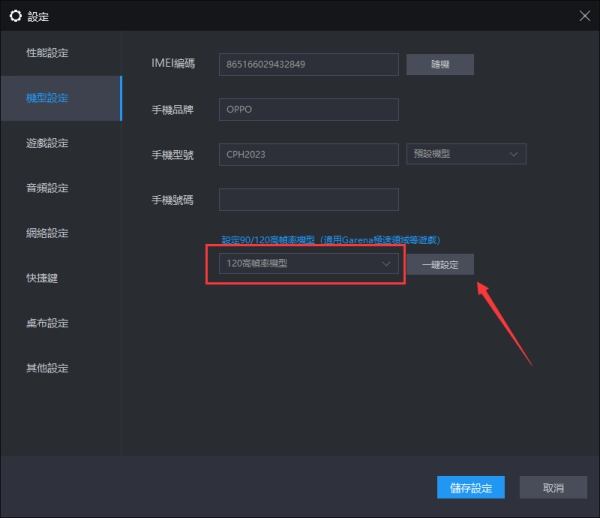
Task: Click the empty 手機號碼 input field
Action: click(308, 200)
